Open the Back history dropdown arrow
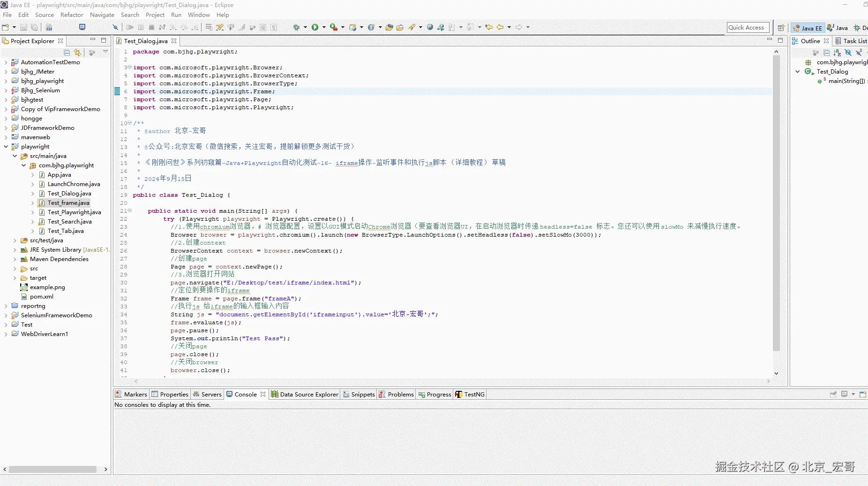Viewport: 868px width, 486px height. [x=509, y=27]
